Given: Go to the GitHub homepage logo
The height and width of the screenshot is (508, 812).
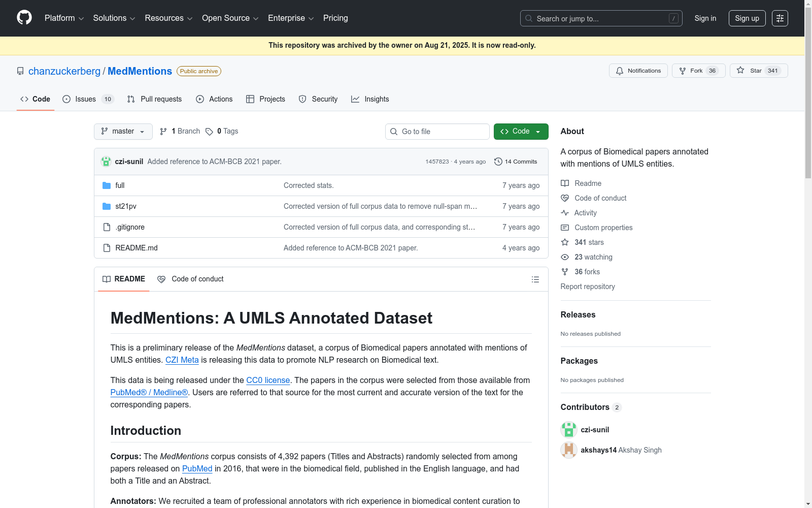Looking at the screenshot, I should coord(24,18).
